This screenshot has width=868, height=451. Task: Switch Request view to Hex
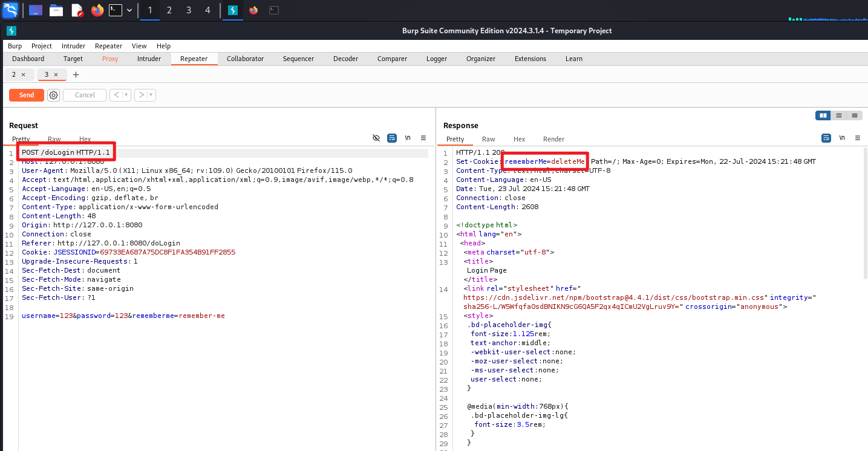(85, 139)
